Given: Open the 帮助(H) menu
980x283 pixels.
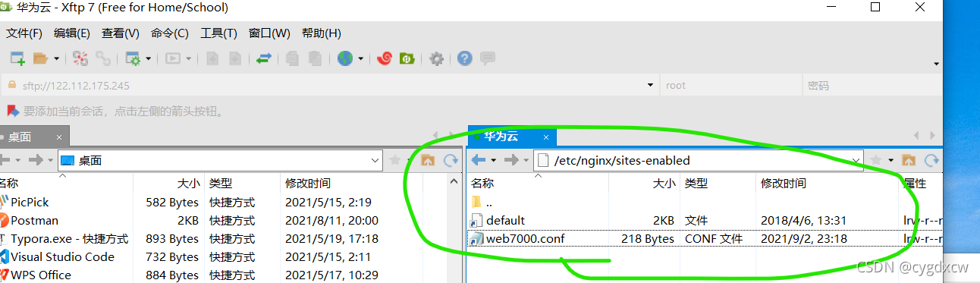Looking at the screenshot, I should [x=322, y=33].
